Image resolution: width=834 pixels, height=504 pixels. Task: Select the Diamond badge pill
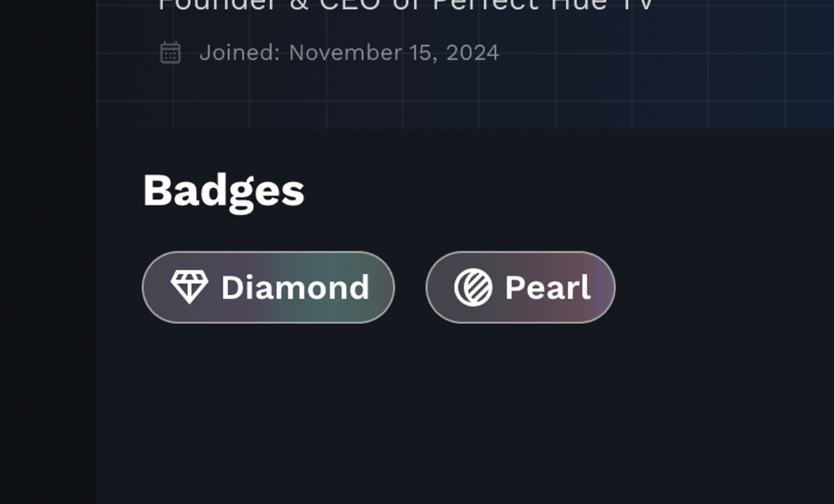click(267, 287)
